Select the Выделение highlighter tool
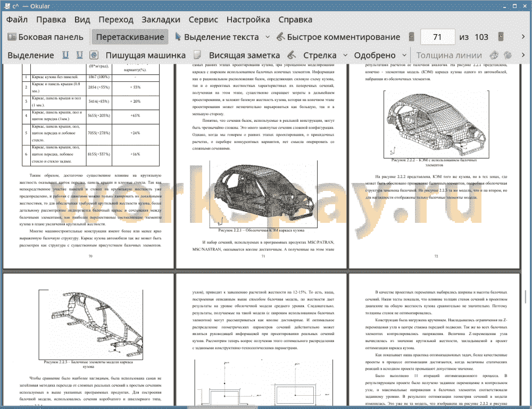532x409 pixels. tap(30, 55)
